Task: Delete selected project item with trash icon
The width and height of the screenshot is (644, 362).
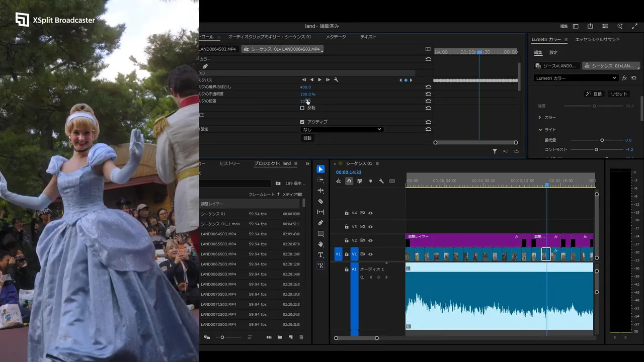Action: (301, 337)
